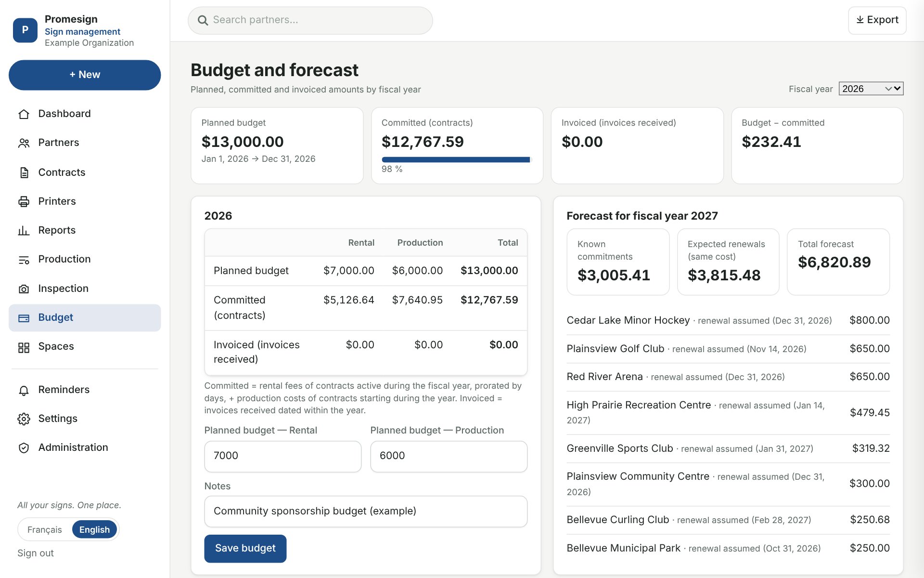Click the Dashboard home icon
The image size is (924, 578).
pos(24,114)
